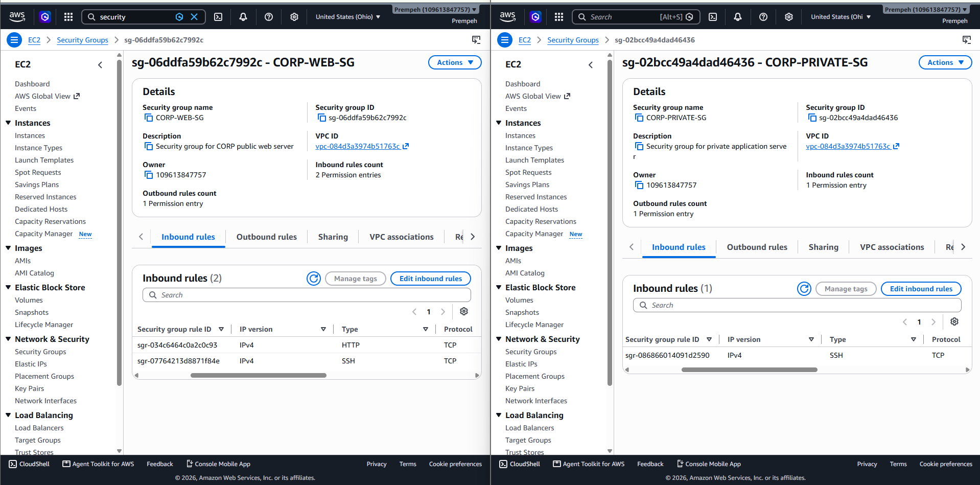Refresh inbound rules in CORP-PRIVATE-SG window
Viewport: 980px width, 485px height.
pos(804,289)
